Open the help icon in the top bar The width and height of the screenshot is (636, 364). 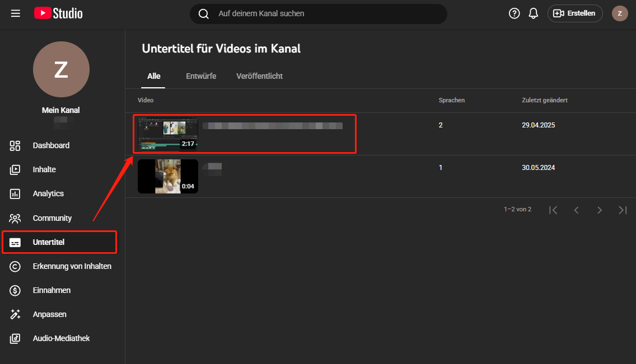pyautogui.click(x=514, y=13)
